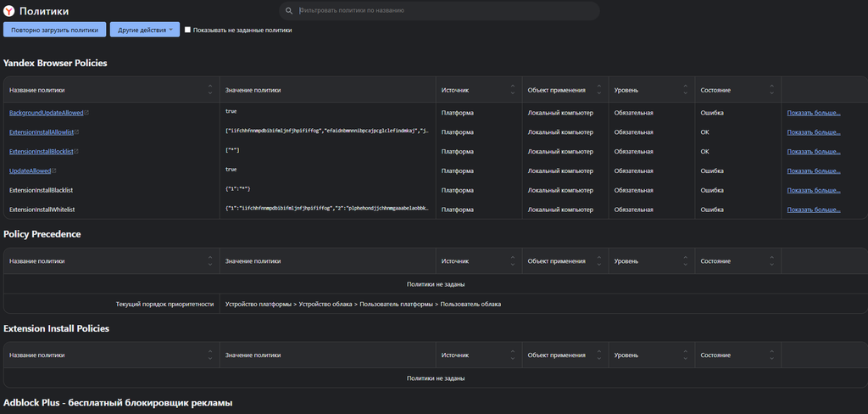868x414 pixels.
Task: Click the 'Текущий порядок приоритетности' label
Action: 164,304
